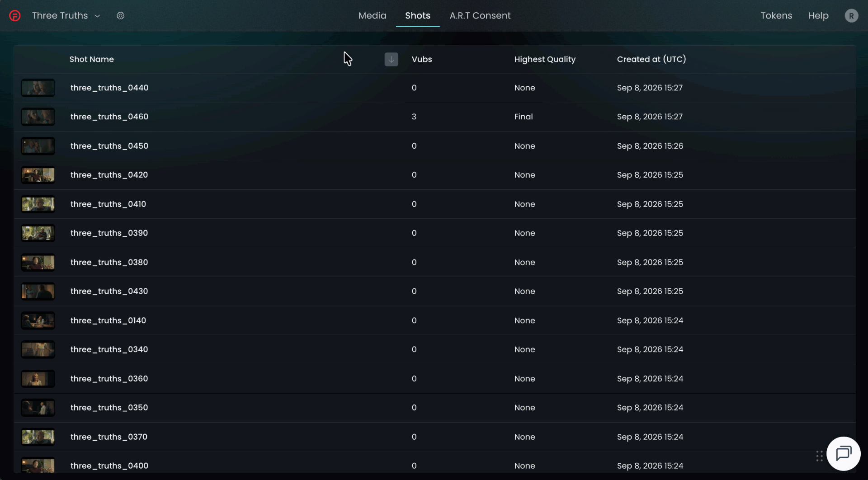Select shot name three_truths_0390
This screenshot has width=868, height=480.
[109, 233]
